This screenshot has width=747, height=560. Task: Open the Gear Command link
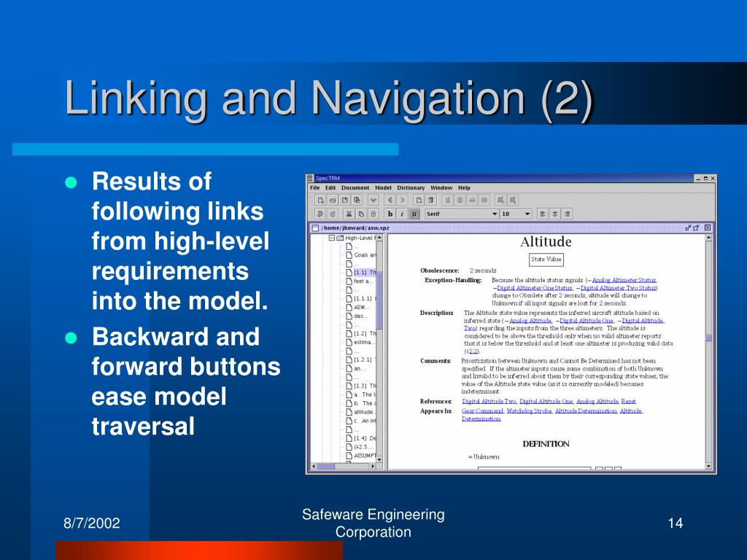tap(483, 411)
